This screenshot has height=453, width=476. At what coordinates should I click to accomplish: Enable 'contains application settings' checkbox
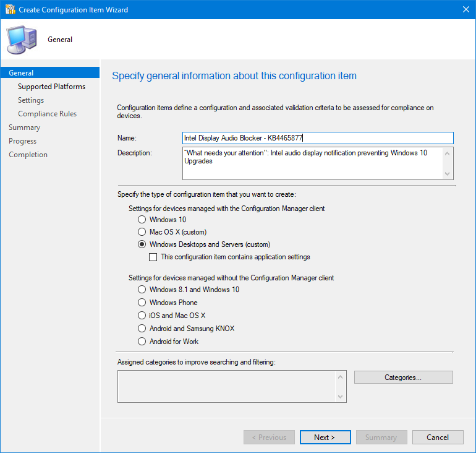154,257
